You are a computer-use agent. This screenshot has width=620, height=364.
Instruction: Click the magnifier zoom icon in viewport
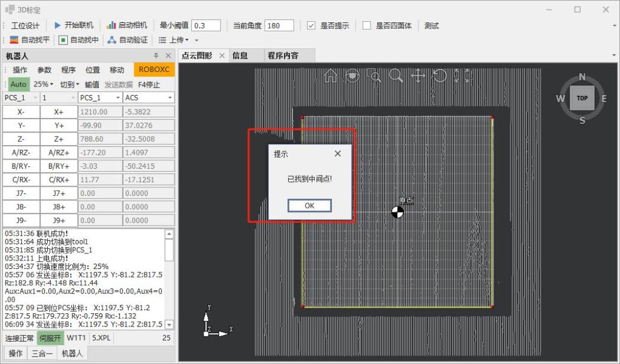(x=396, y=75)
